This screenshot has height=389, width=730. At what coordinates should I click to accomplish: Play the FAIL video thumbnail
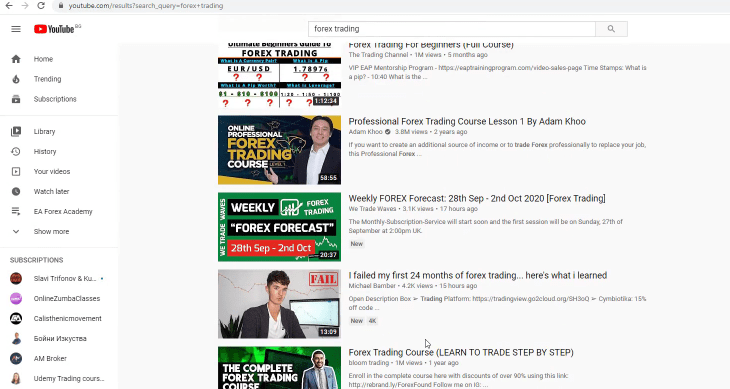(279, 304)
